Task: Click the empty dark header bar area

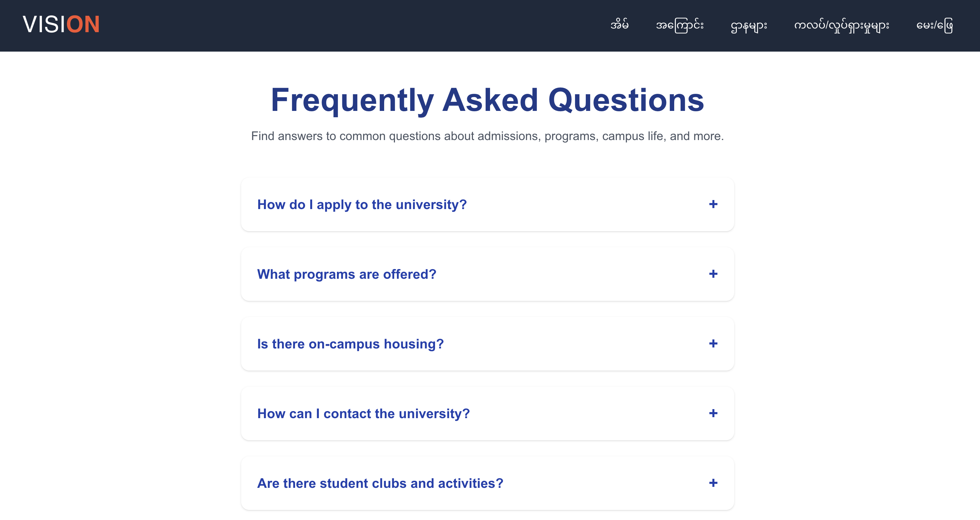Action: [x=342, y=25]
